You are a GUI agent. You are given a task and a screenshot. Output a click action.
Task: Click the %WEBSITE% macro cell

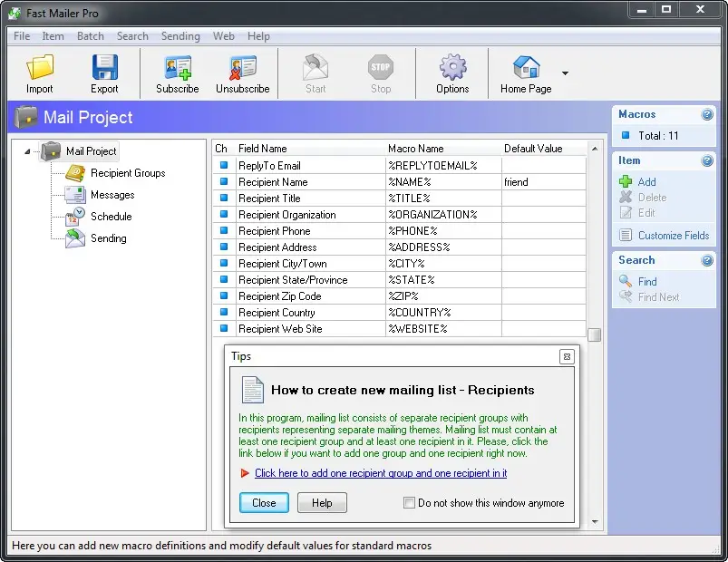(x=443, y=328)
